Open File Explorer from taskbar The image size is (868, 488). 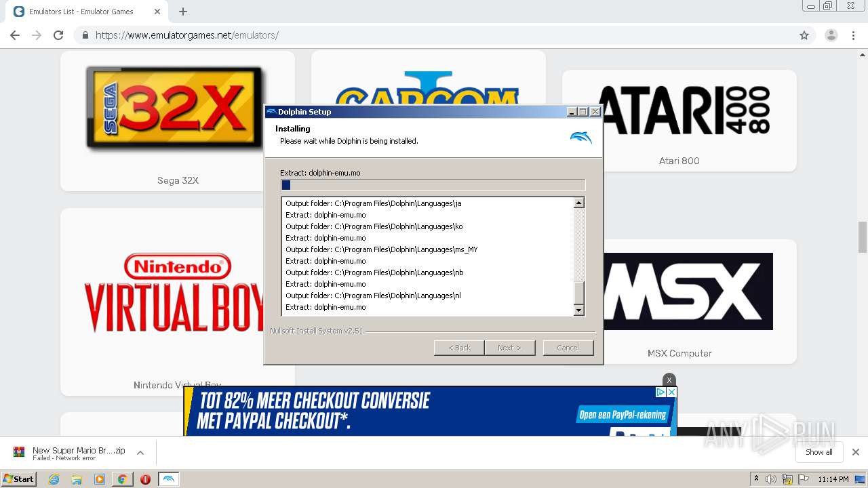[x=77, y=479]
